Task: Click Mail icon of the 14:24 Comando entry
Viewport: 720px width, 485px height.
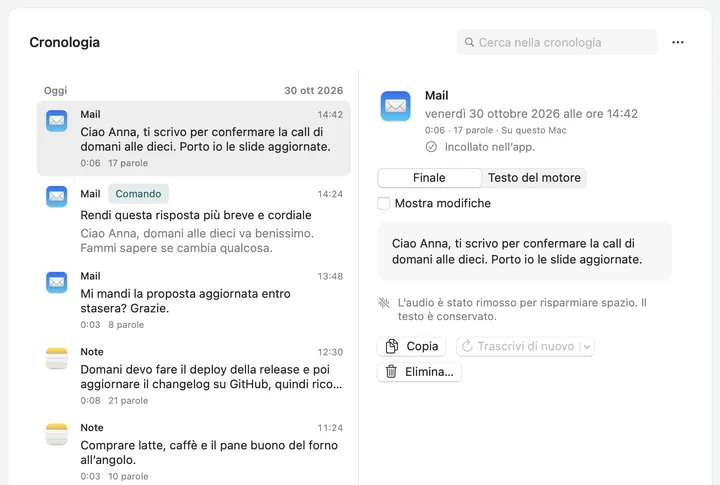Action: click(56, 197)
